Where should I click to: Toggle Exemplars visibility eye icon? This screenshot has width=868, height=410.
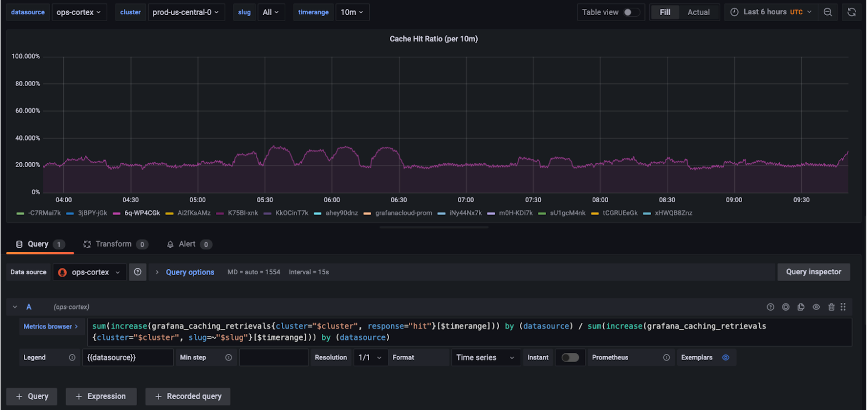[726, 357]
